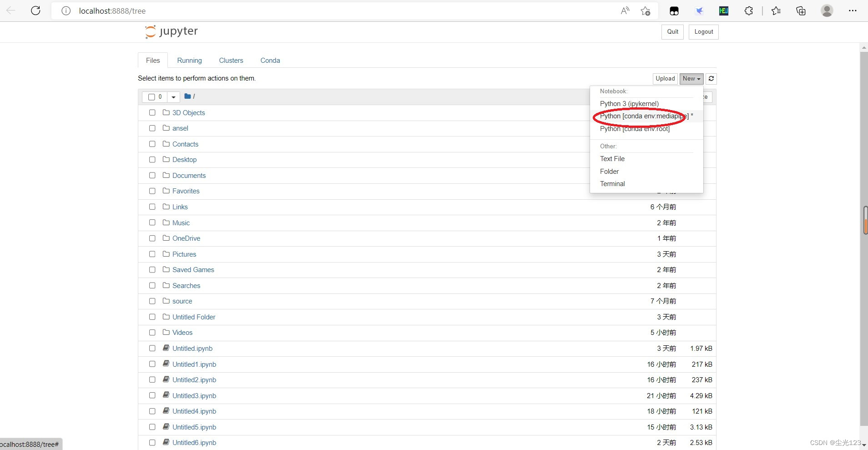Switch to the Clusters tab

pos(231,60)
